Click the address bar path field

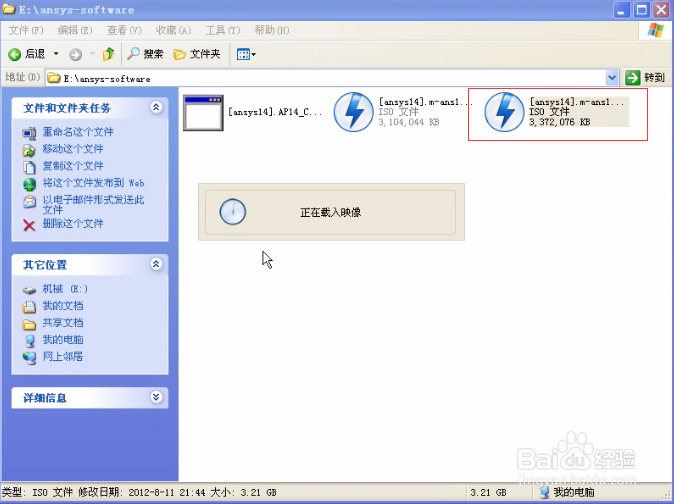point(326,78)
